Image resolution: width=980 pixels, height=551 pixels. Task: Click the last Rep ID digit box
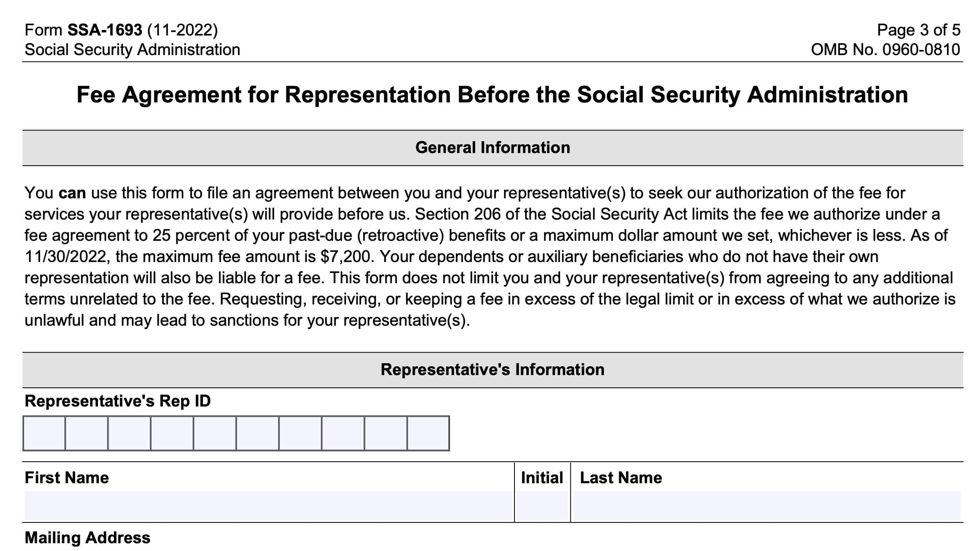[428, 433]
